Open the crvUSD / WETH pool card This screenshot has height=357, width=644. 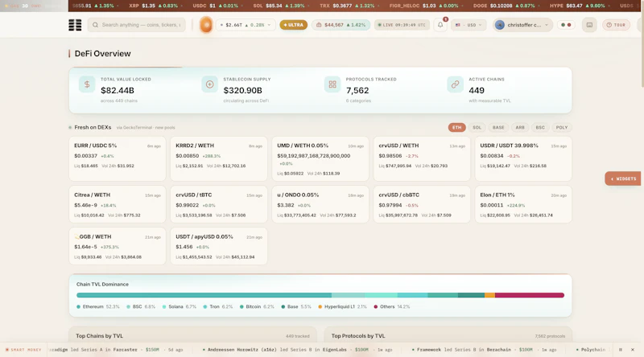tap(422, 159)
